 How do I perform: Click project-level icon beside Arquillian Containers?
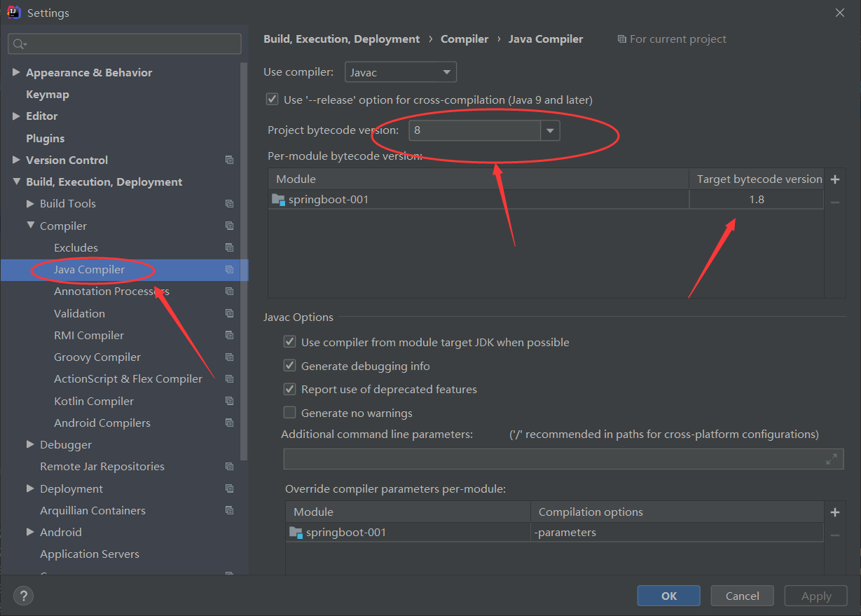229,510
